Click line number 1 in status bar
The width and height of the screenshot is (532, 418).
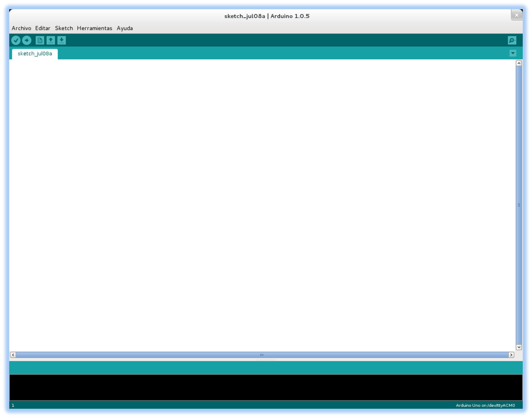pyautogui.click(x=13, y=405)
